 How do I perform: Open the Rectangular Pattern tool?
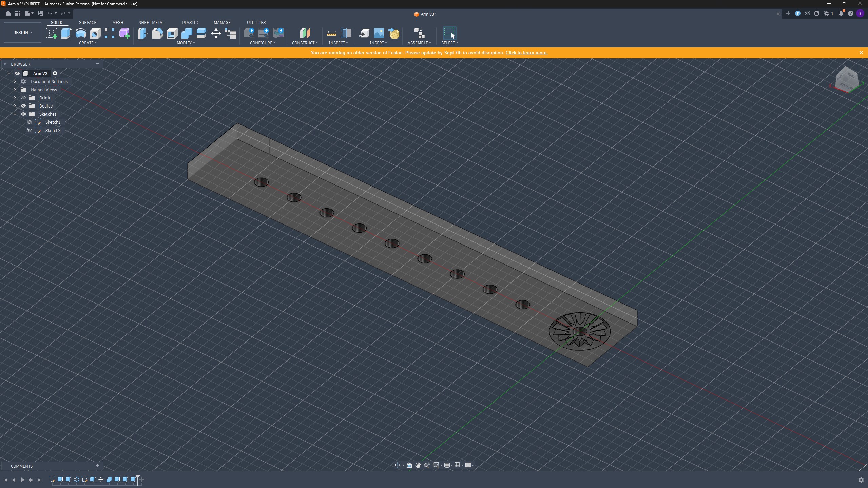pyautogui.click(x=110, y=33)
